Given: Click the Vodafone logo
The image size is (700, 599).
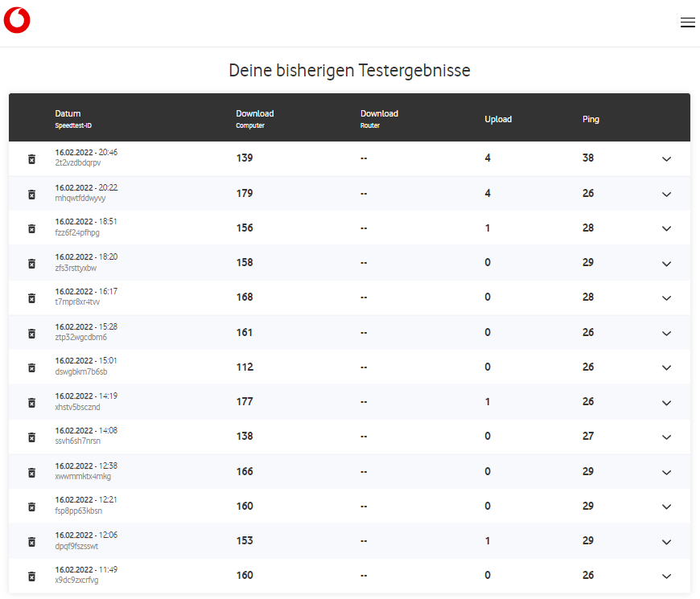Looking at the screenshot, I should (x=16, y=20).
